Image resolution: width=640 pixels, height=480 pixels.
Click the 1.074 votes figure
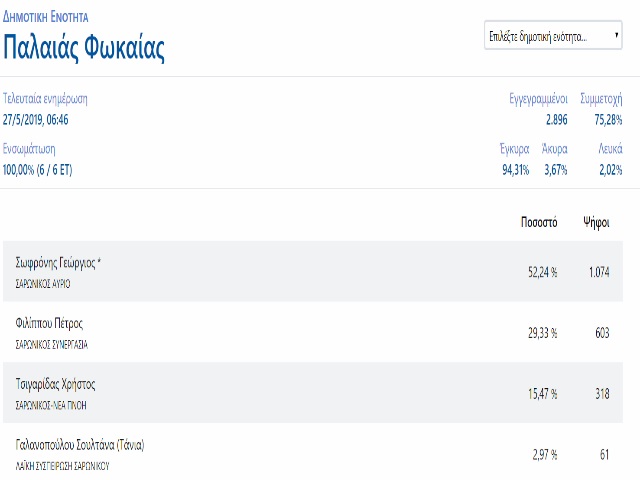[599, 272]
